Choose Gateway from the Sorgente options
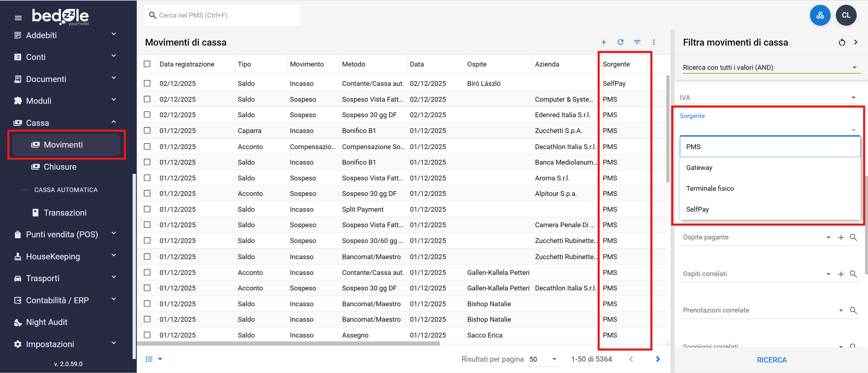The width and height of the screenshot is (868, 373). click(699, 168)
